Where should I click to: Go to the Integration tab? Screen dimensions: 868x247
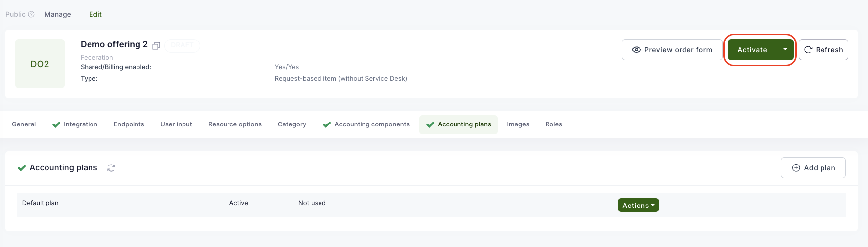pos(75,124)
